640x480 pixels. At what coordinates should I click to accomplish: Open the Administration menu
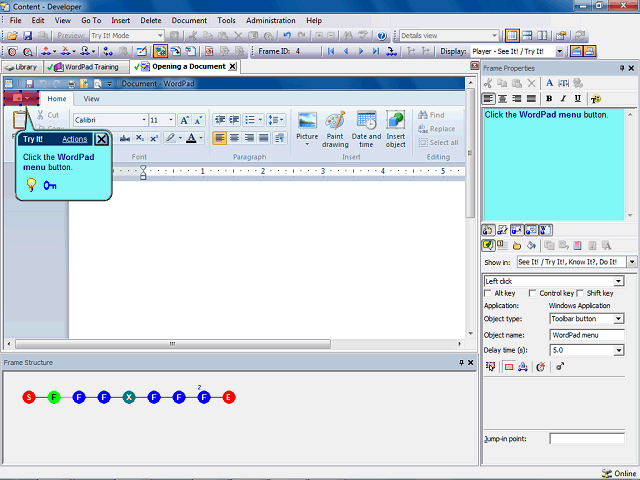(x=271, y=20)
